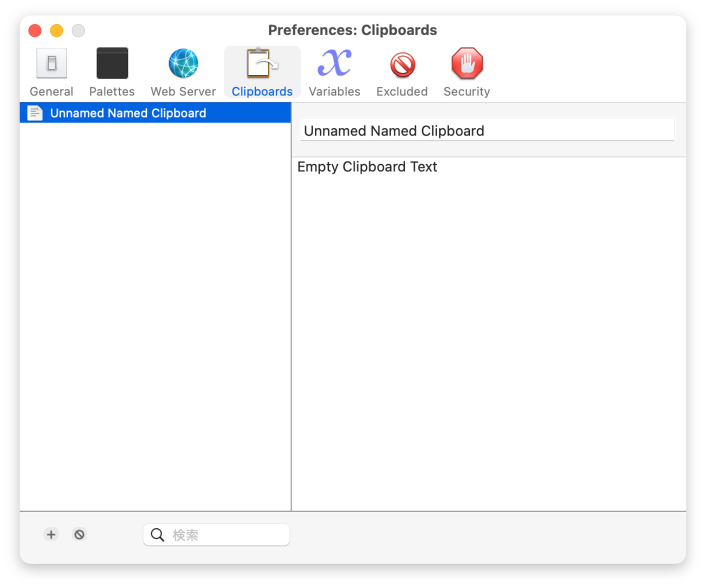706x588 pixels.
Task: Open the Web Server globe icon
Action: pos(183,64)
